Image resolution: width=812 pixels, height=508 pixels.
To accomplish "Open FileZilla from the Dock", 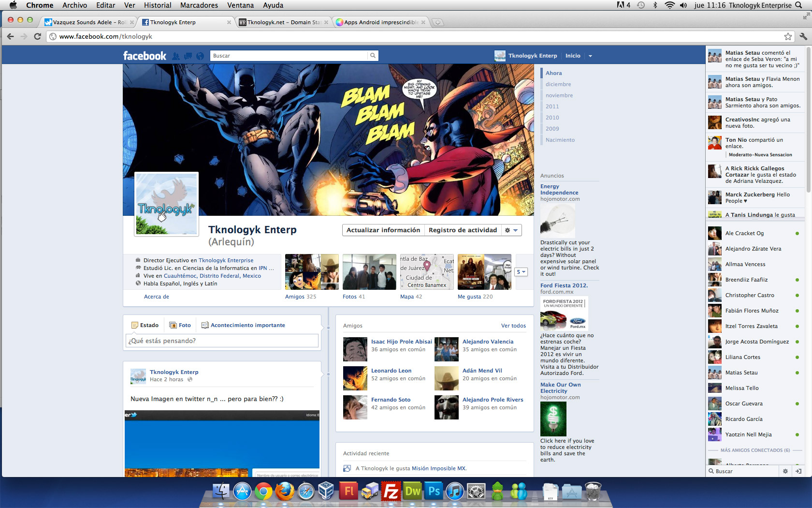I will [391, 492].
